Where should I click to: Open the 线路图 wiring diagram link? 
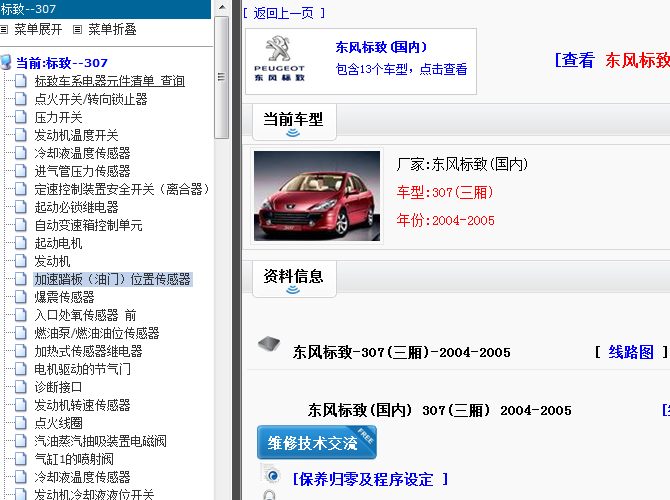pos(631,352)
